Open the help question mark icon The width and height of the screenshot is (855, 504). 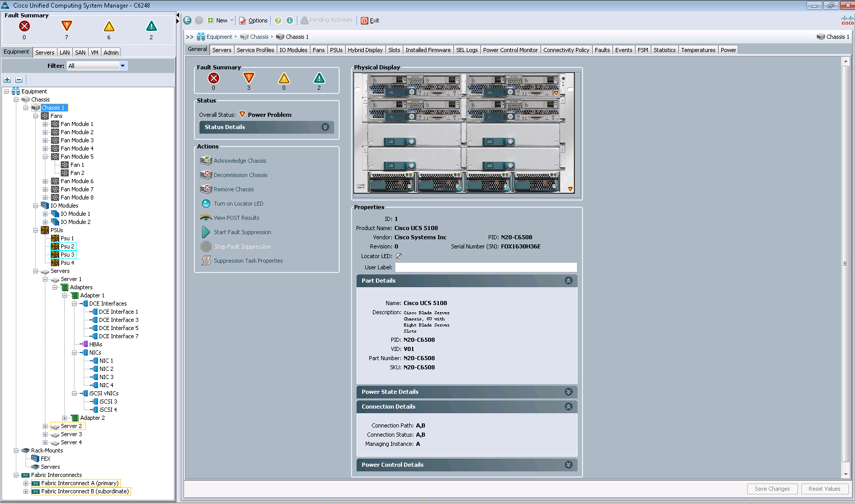pos(278,20)
